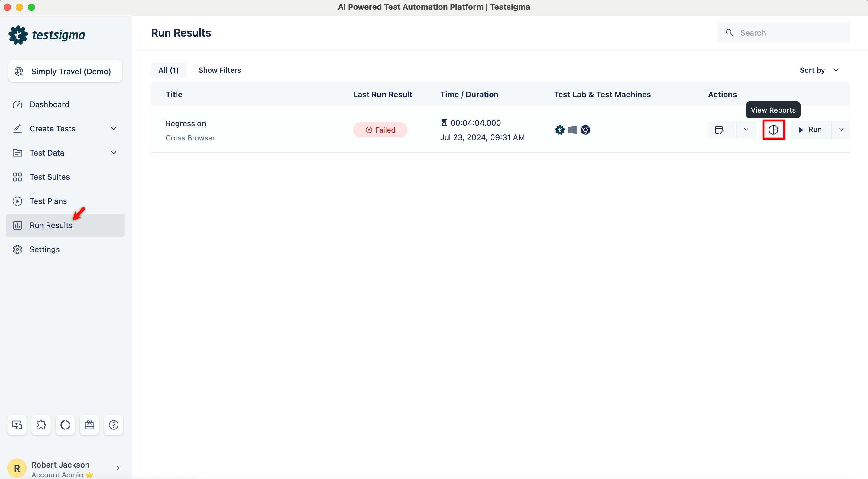Click the Run Results chart icon
This screenshot has width=868, height=479.
tap(18, 225)
